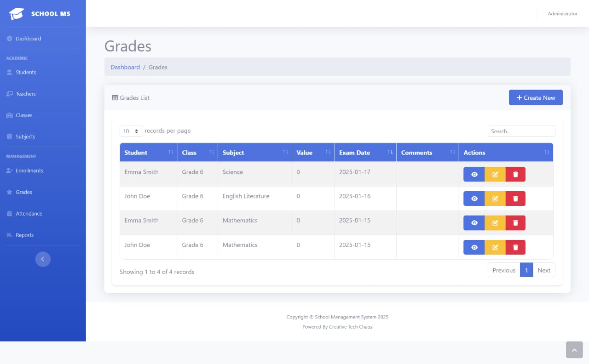Viewport: 589px width, 364px height.
Task: Delete John Doe's English Literature grade
Action: click(515, 199)
